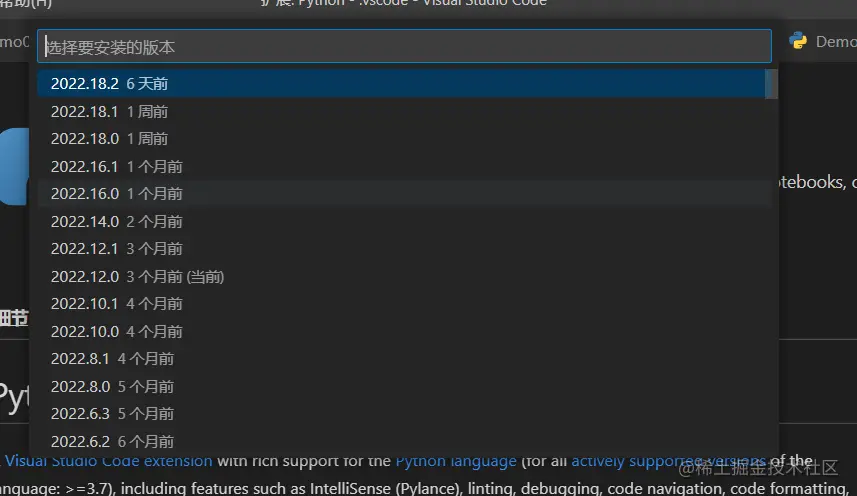Open the actively supported versions link

point(668,461)
